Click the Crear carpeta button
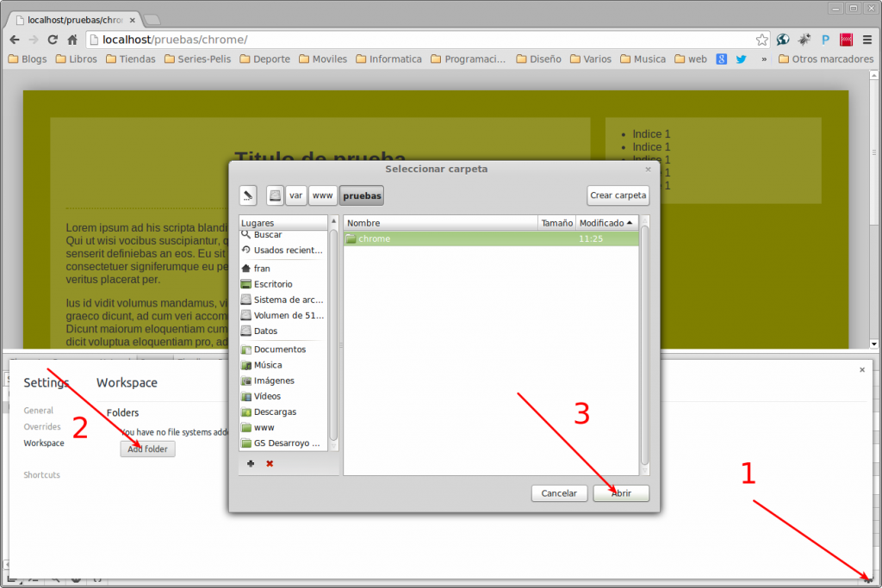This screenshot has width=882, height=588. (618, 195)
